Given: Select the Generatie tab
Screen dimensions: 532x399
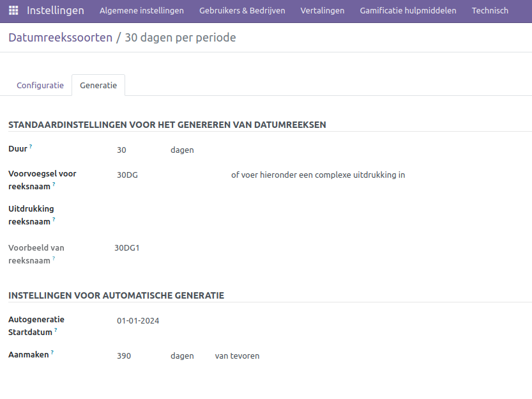Looking at the screenshot, I should [x=98, y=85].
